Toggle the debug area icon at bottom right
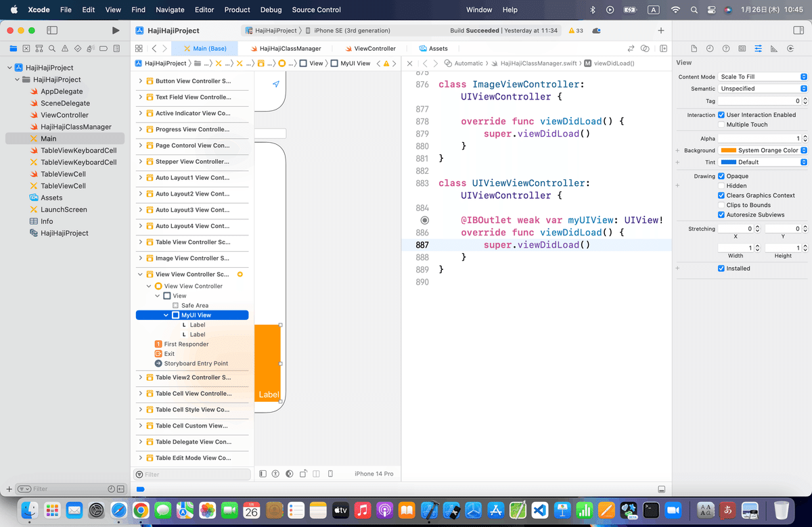This screenshot has height=527, width=812. coord(661,489)
